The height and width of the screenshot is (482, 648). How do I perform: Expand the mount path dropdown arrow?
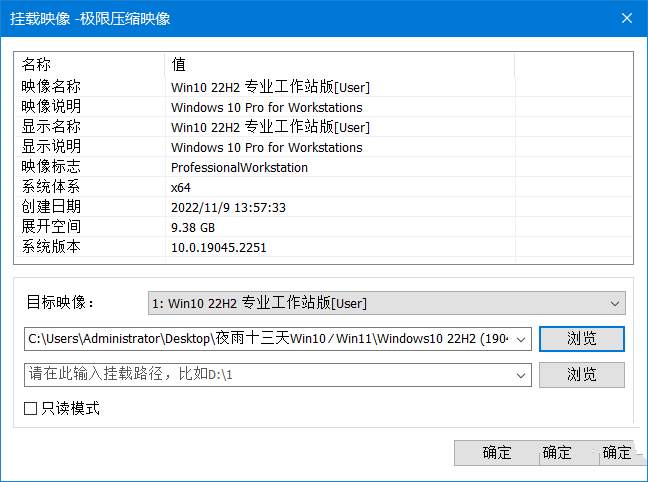point(520,375)
